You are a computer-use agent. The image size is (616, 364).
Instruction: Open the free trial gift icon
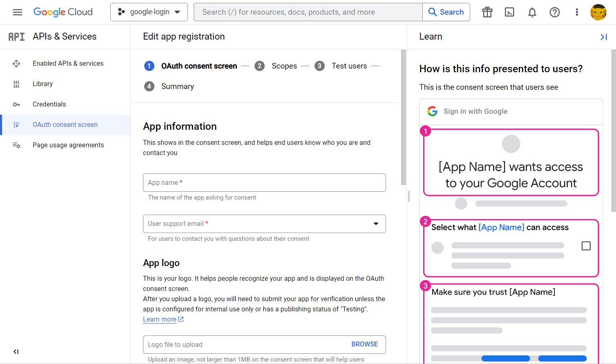pyautogui.click(x=487, y=12)
